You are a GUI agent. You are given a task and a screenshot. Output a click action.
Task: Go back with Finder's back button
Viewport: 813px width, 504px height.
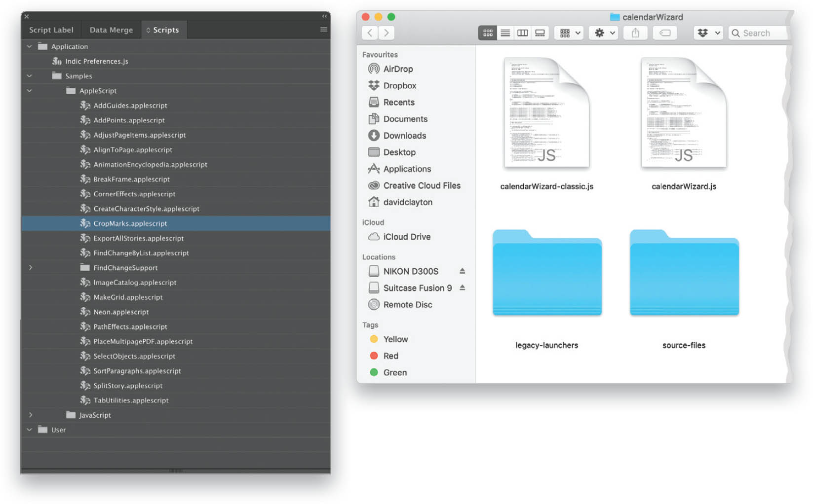[x=370, y=33]
